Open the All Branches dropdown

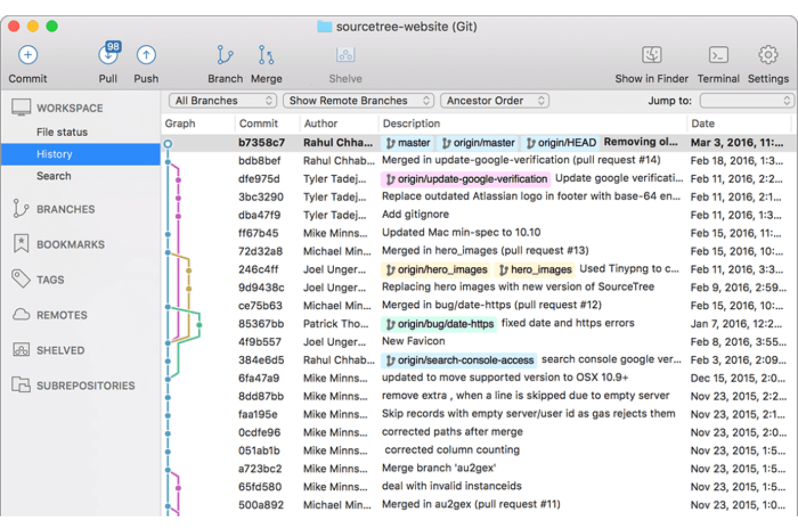[x=223, y=101]
